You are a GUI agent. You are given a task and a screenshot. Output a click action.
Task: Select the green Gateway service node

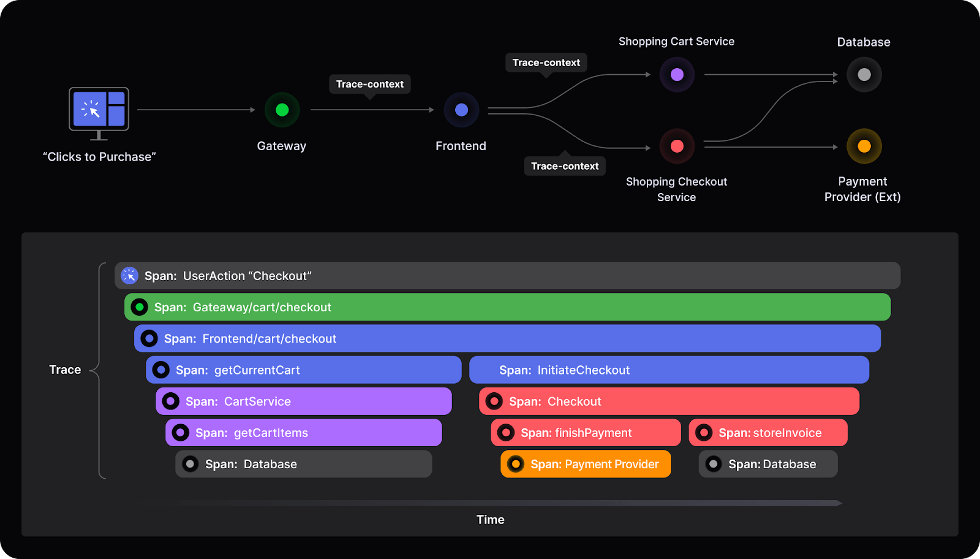tap(281, 110)
